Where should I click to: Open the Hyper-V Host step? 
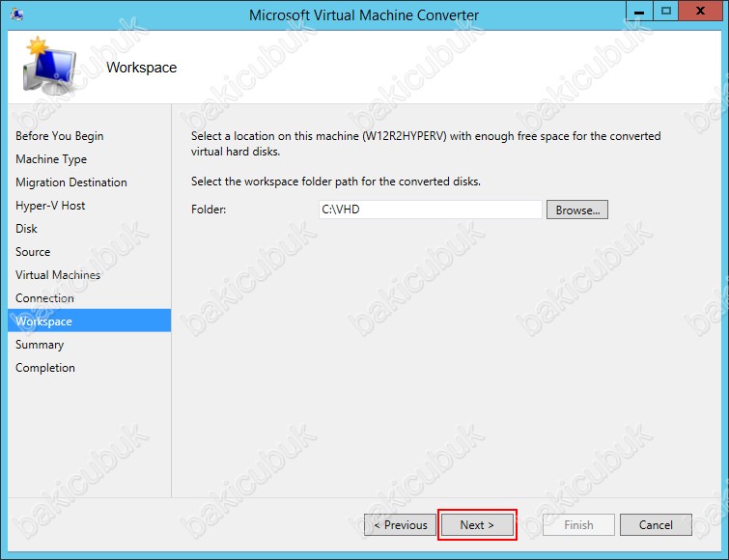[x=50, y=206]
